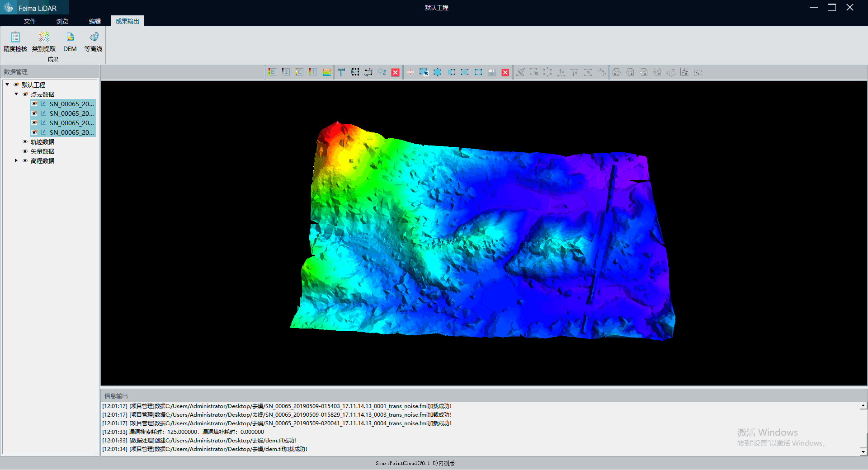Select the blue polygon selection tool
The width and height of the screenshot is (868, 470).
click(437, 72)
